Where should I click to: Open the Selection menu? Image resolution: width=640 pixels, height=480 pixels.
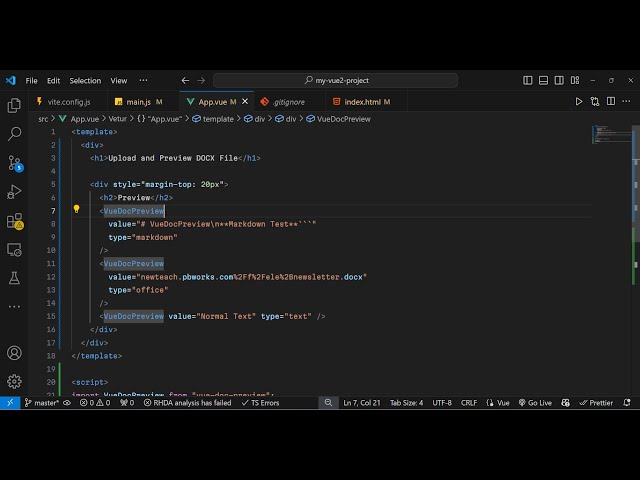pyautogui.click(x=85, y=80)
